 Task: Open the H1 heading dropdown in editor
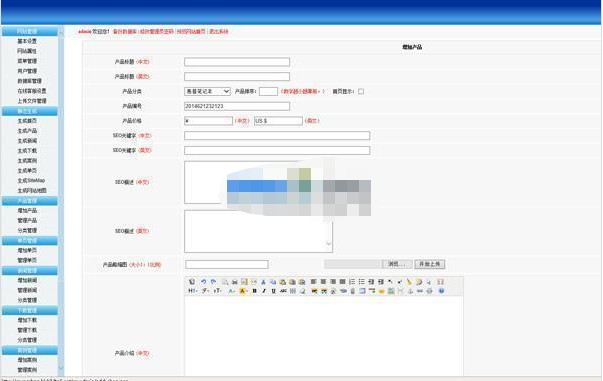[192, 291]
